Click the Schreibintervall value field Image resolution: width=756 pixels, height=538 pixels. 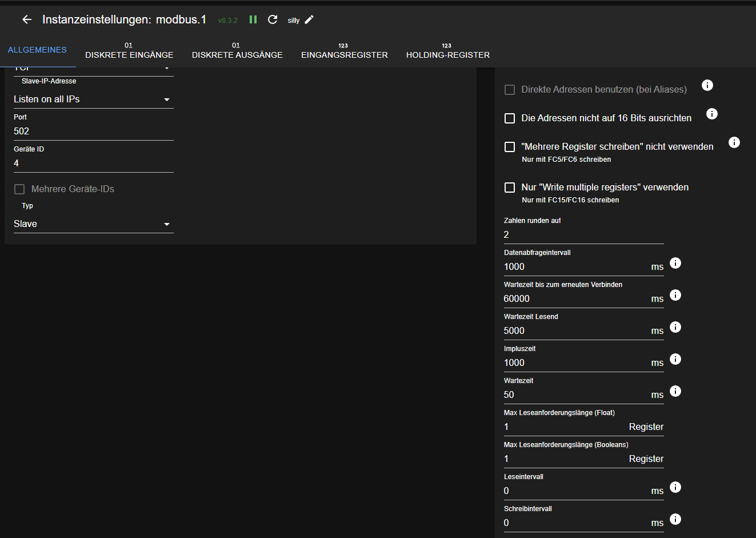[576, 523]
